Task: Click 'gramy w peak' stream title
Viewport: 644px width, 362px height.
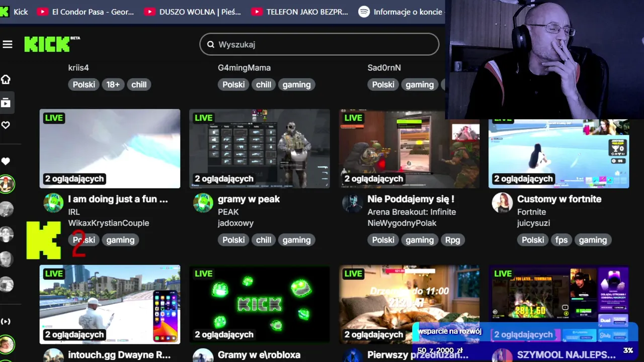Action: click(249, 199)
